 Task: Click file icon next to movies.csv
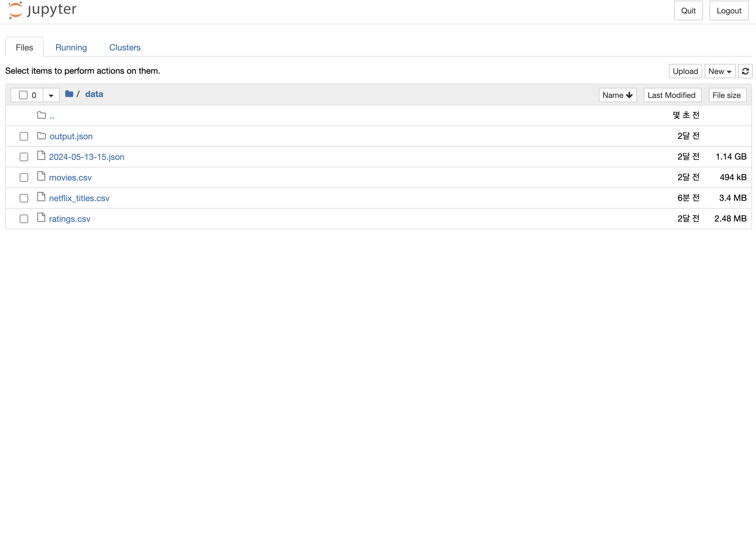pyautogui.click(x=41, y=176)
